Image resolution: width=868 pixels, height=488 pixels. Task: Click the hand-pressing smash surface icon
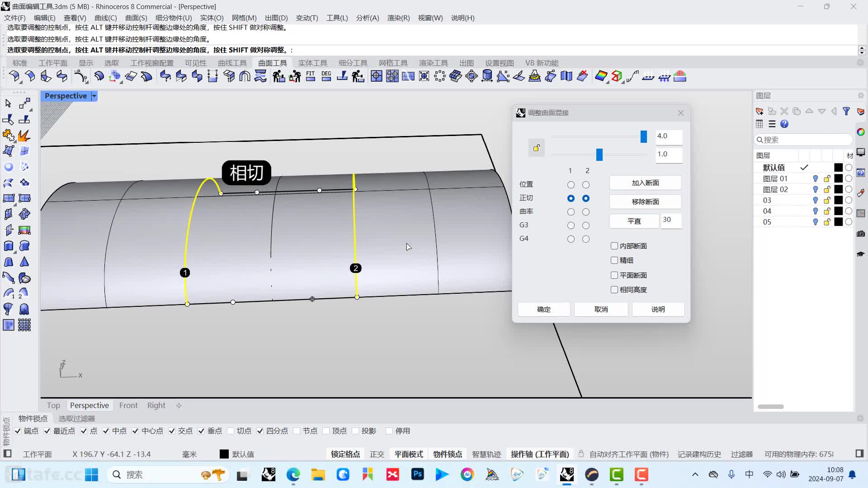tap(535, 76)
